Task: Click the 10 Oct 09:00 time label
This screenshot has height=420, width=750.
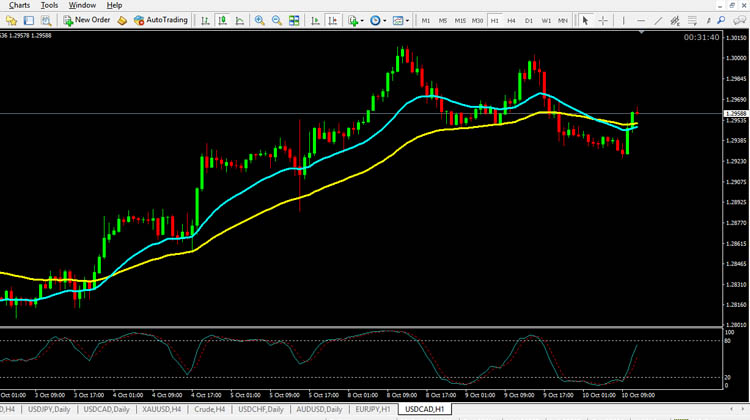Action: pos(638,396)
